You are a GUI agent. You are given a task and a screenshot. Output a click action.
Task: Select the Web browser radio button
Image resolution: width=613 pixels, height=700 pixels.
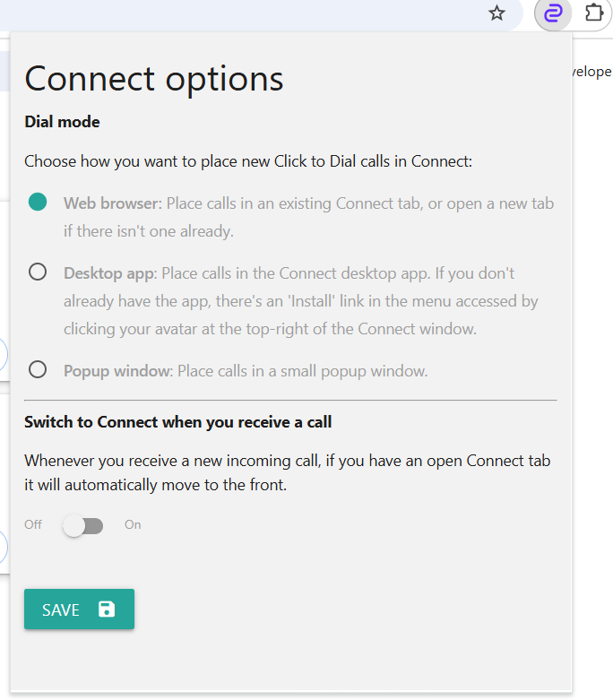tap(38, 202)
